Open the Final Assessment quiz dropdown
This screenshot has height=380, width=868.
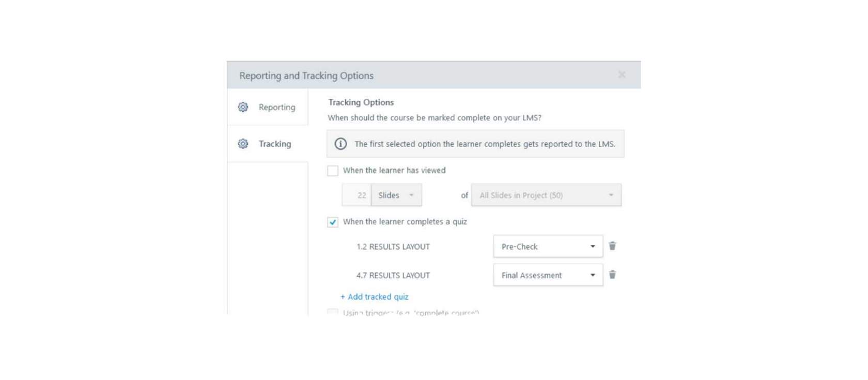coord(548,275)
